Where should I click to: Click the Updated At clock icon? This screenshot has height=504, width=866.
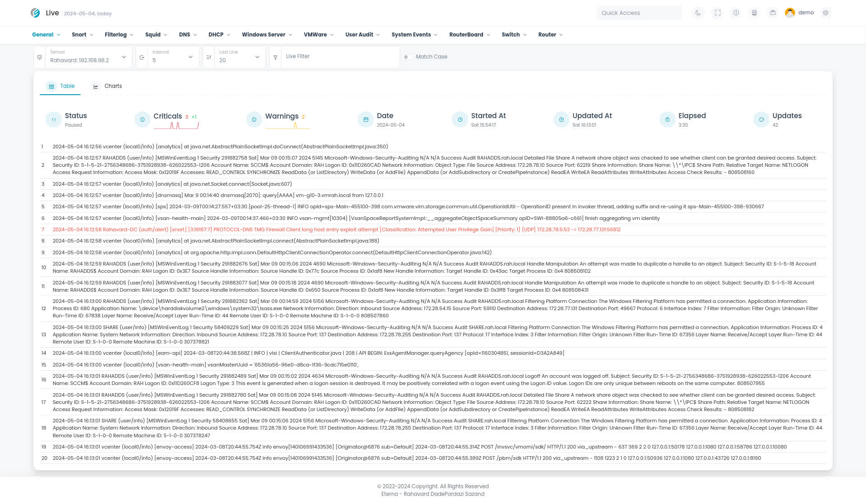[x=562, y=119]
